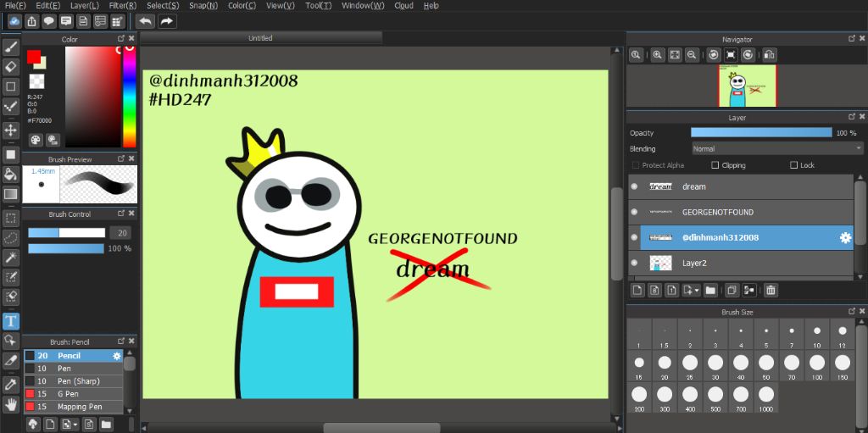Open the Blending mode Normal dropdown
The height and width of the screenshot is (433, 868).
(x=777, y=149)
